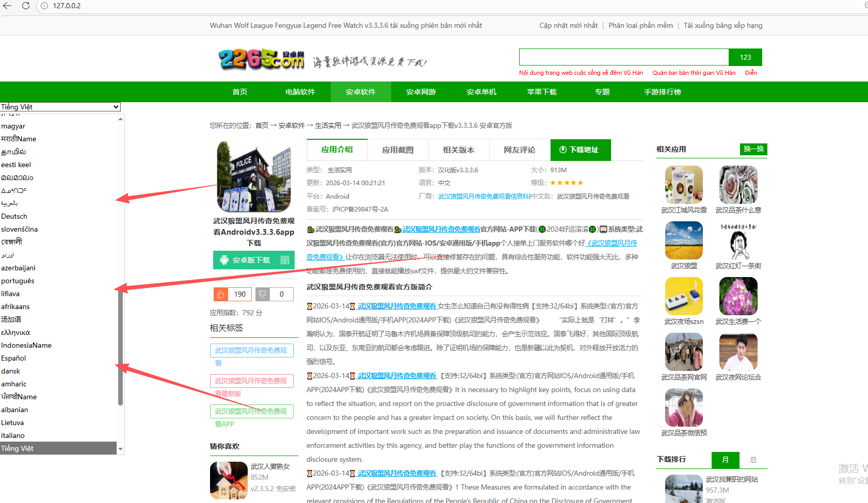Screen dimensions: 868x503
Task: Select Deutsch from the language list
Action: (14, 216)
